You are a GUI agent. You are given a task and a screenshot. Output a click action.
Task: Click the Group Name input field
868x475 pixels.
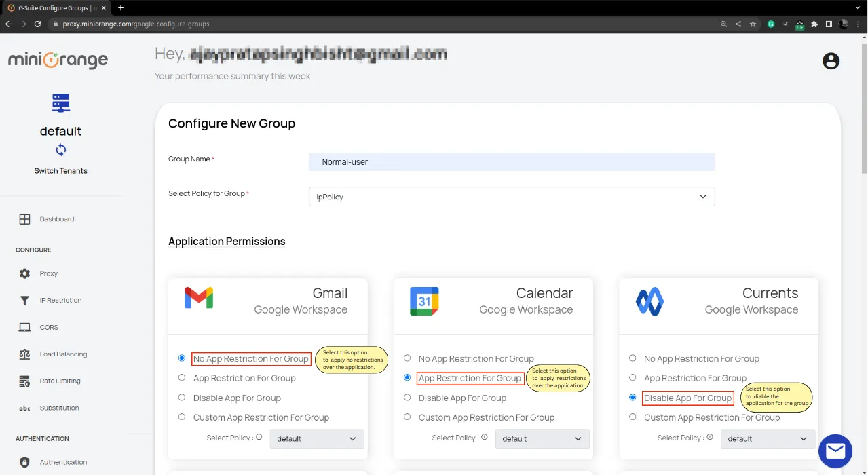pyautogui.click(x=512, y=161)
